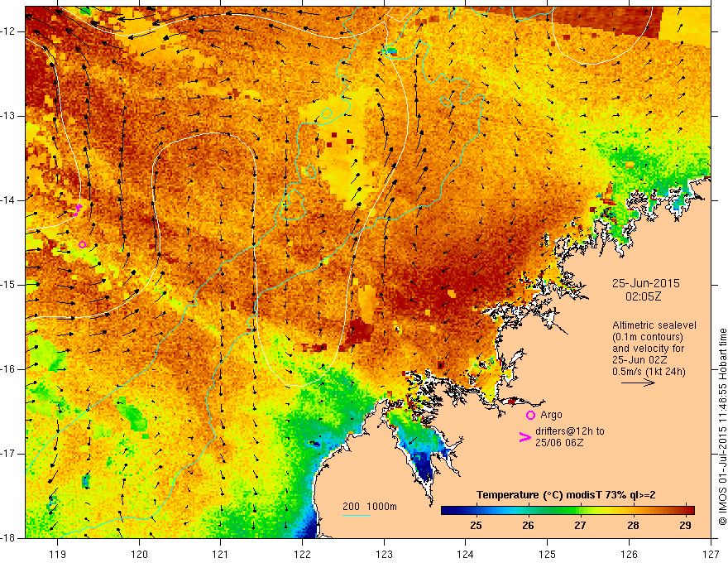Click the "Temperature (°C) modisT 73% ql>=2" title

click(566, 495)
